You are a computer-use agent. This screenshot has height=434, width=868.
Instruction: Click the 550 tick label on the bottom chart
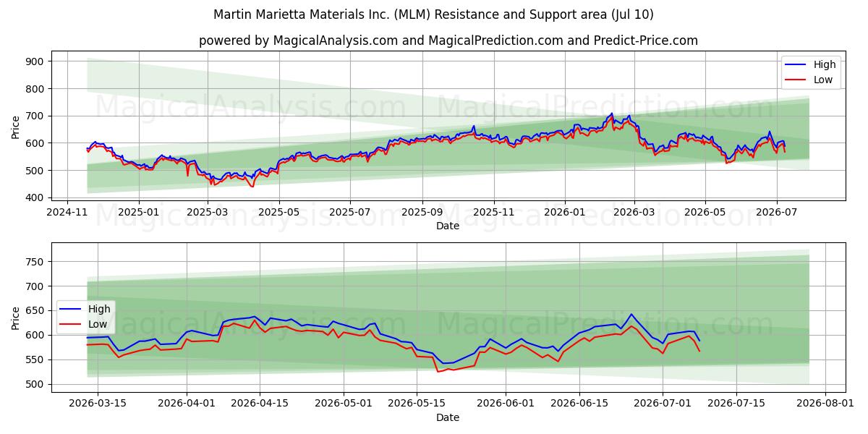point(36,360)
